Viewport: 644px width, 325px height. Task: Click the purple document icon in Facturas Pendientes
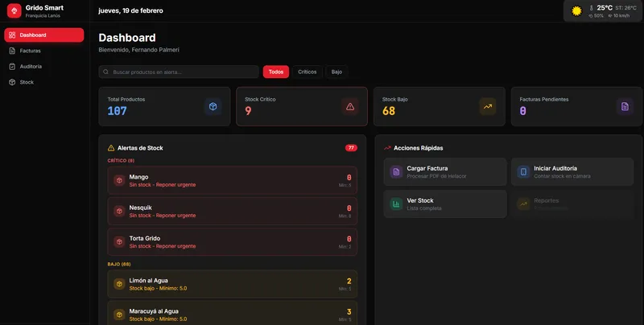[625, 107]
